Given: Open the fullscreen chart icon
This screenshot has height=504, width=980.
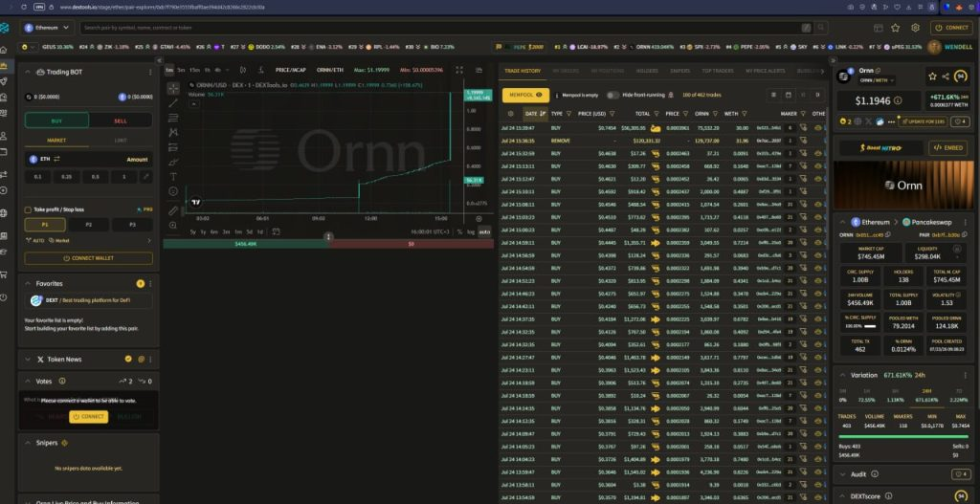Looking at the screenshot, I should 459,70.
